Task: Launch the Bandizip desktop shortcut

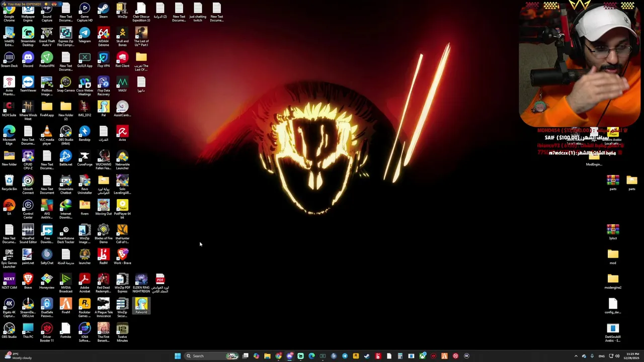Action: pyautogui.click(x=85, y=134)
